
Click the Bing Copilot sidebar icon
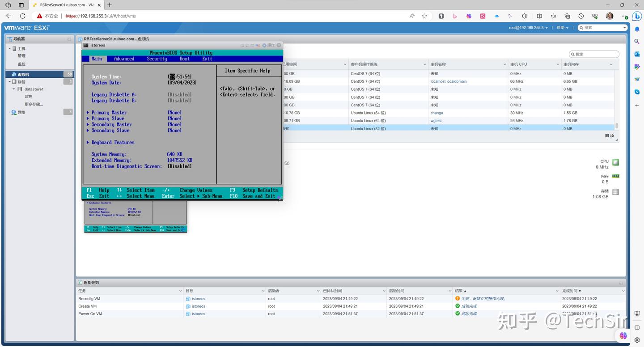coord(637,16)
